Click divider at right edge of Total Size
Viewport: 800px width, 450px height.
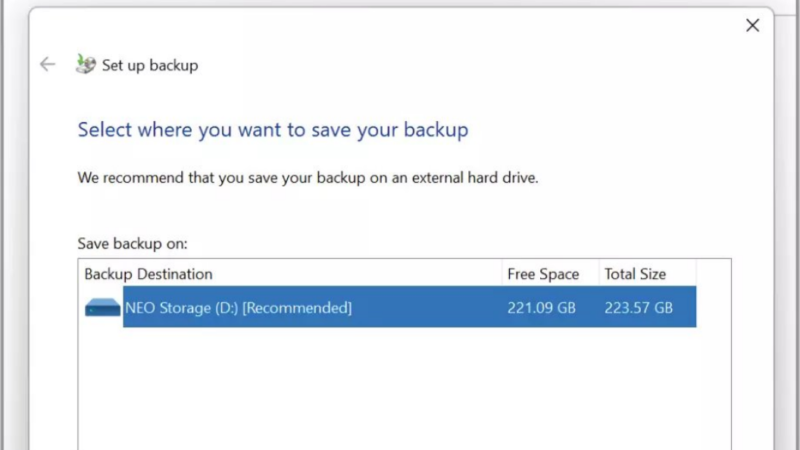(696, 274)
